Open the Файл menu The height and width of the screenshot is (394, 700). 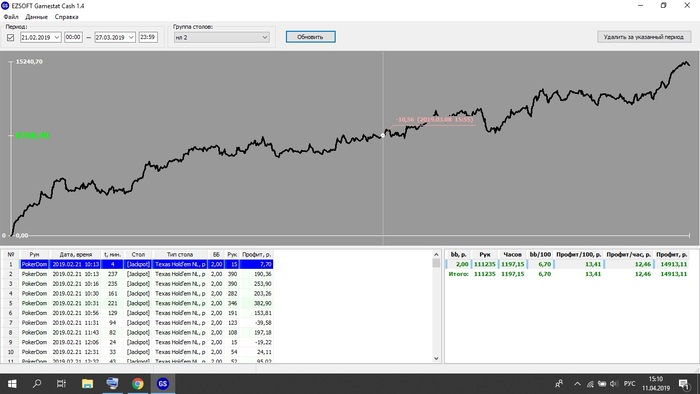pos(11,17)
